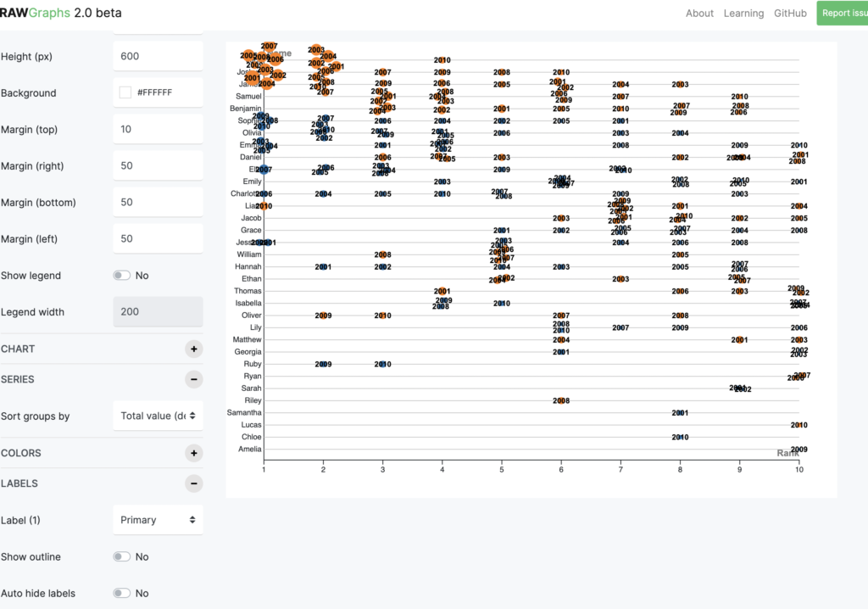
Task: Open the About page
Action: [699, 14]
